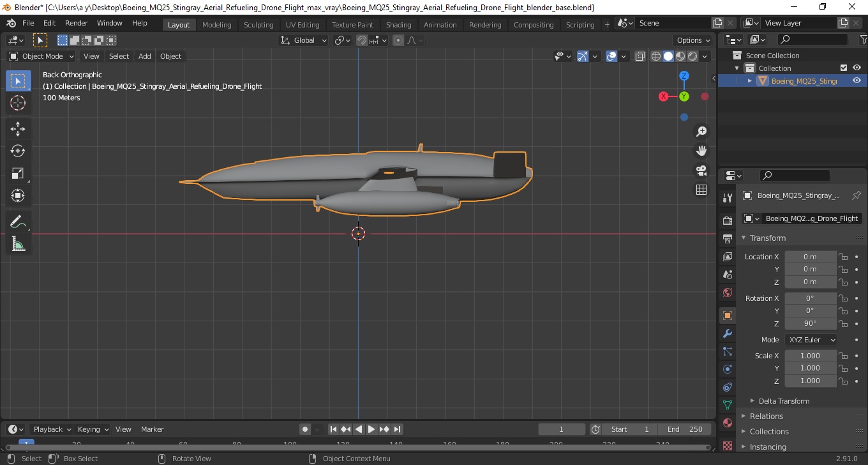Open the Object Constraints properties tab
The width and height of the screenshot is (868, 465).
pyautogui.click(x=727, y=387)
